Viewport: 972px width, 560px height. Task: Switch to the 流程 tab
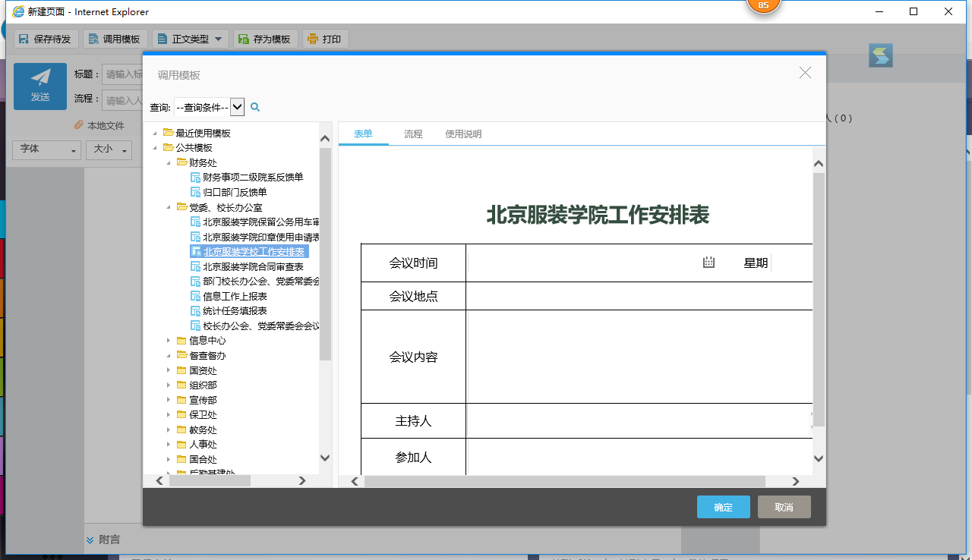pyautogui.click(x=413, y=134)
